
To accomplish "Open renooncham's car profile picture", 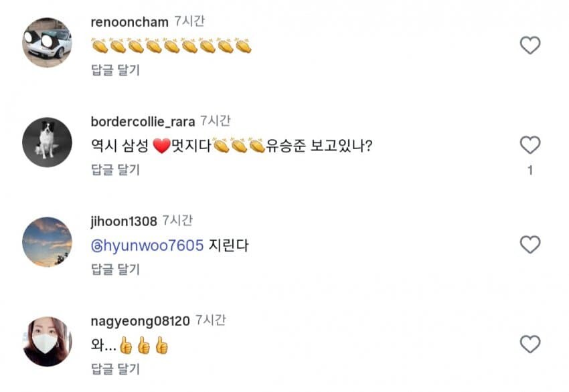I will 47,42.
